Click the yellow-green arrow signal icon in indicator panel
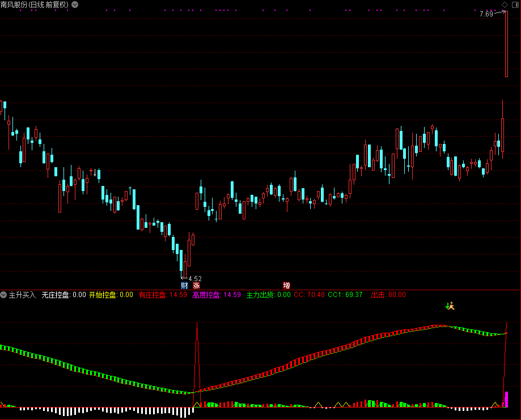This screenshot has width=521, height=420. click(x=450, y=306)
